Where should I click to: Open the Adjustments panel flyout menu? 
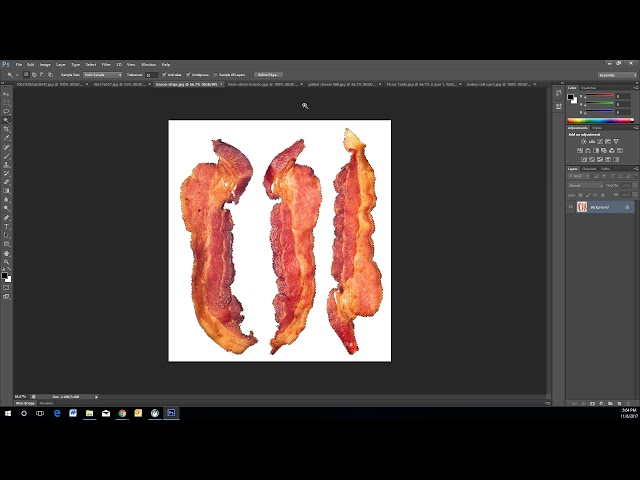point(636,128)
